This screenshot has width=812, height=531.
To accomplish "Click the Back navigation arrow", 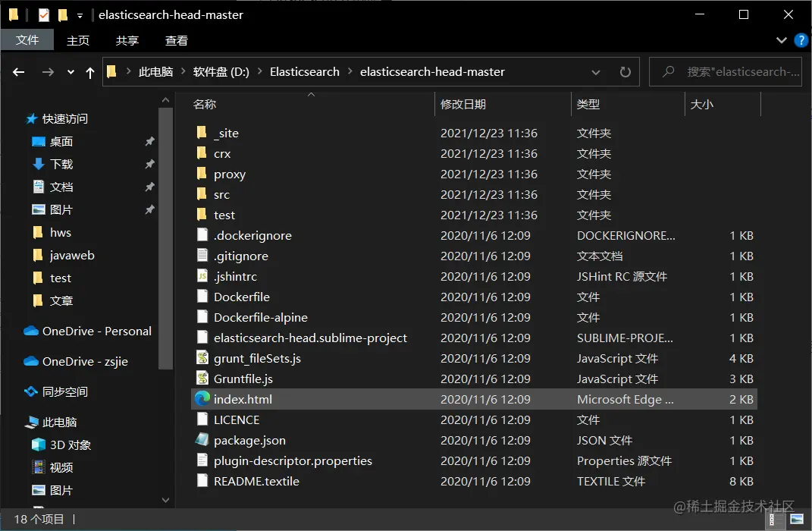I will [18, 71].
